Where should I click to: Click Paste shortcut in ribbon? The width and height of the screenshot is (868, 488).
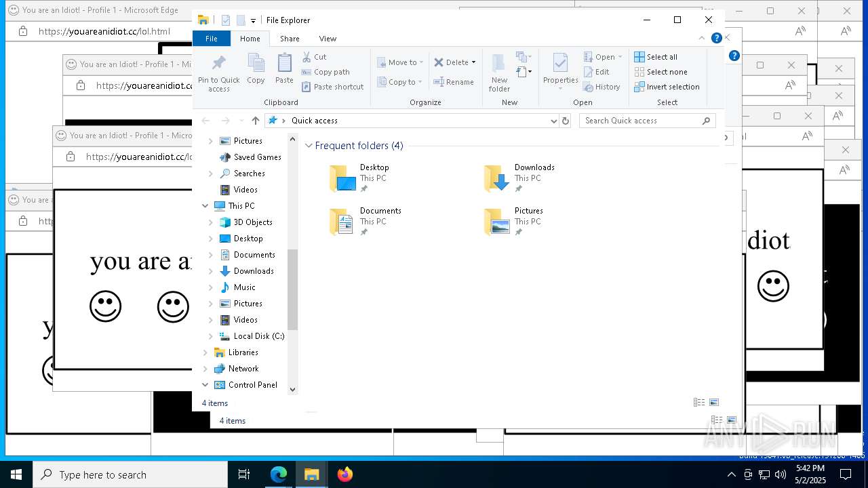(x=333, y=87)
